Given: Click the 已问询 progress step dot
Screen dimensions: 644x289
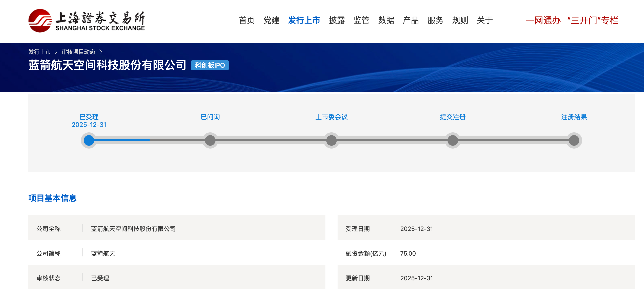Looking at the screenshot, I should coord(210,140).
